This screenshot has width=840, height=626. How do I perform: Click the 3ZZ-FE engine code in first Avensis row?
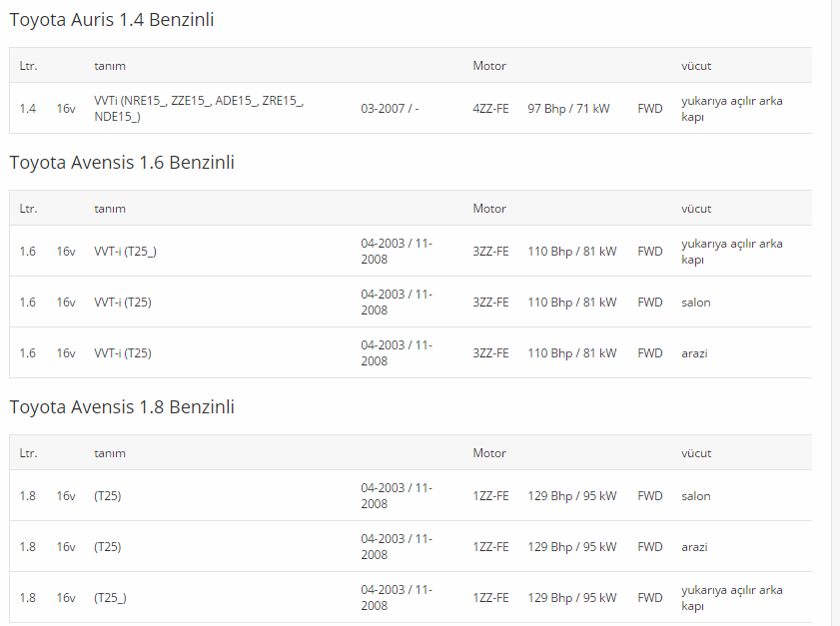point(490,252)
